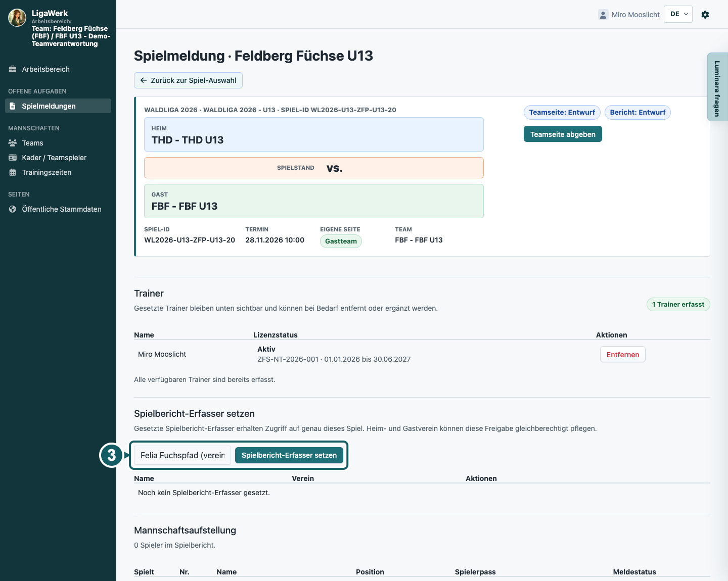Click the user avatar next to Miro Mooslicht

[x=603, y=15]
